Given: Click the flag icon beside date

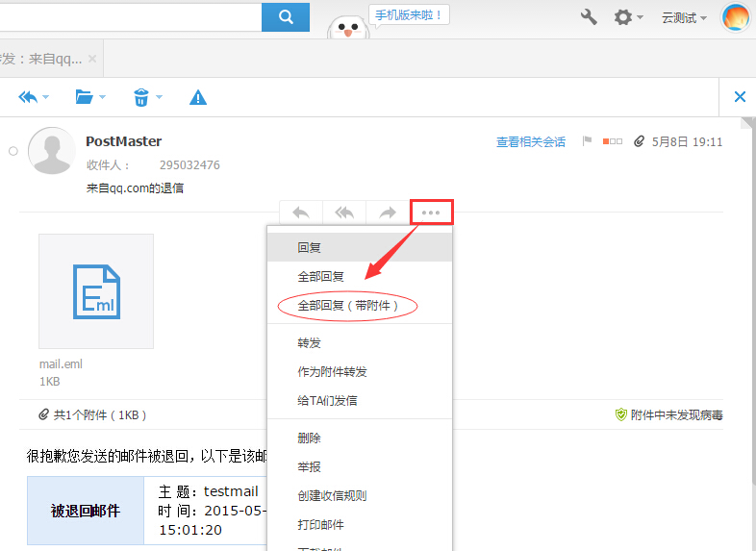Looking at the screenshot, I should pos(587,142).
